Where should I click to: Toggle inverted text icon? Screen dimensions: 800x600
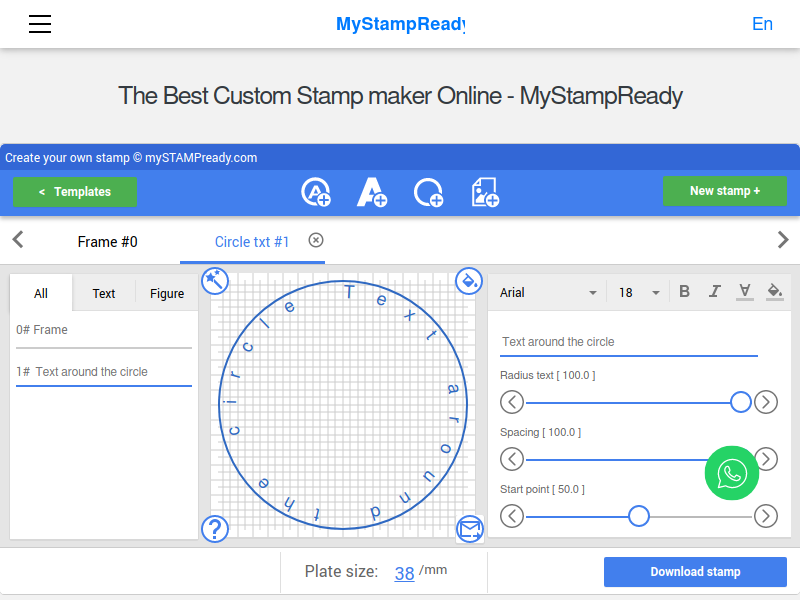pyautogui.click(x=745, y=291)
